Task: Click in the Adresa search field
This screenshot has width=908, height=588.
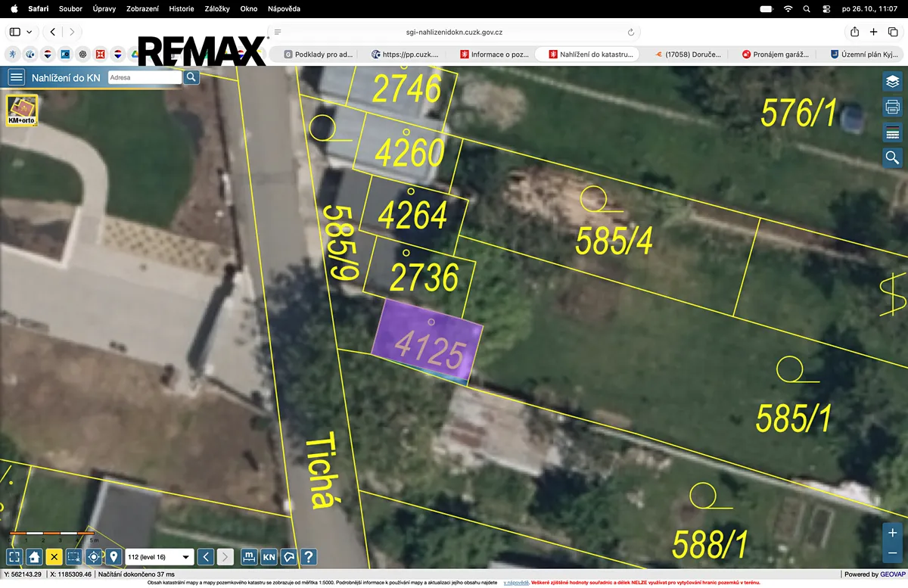Action: coord(145,77)
